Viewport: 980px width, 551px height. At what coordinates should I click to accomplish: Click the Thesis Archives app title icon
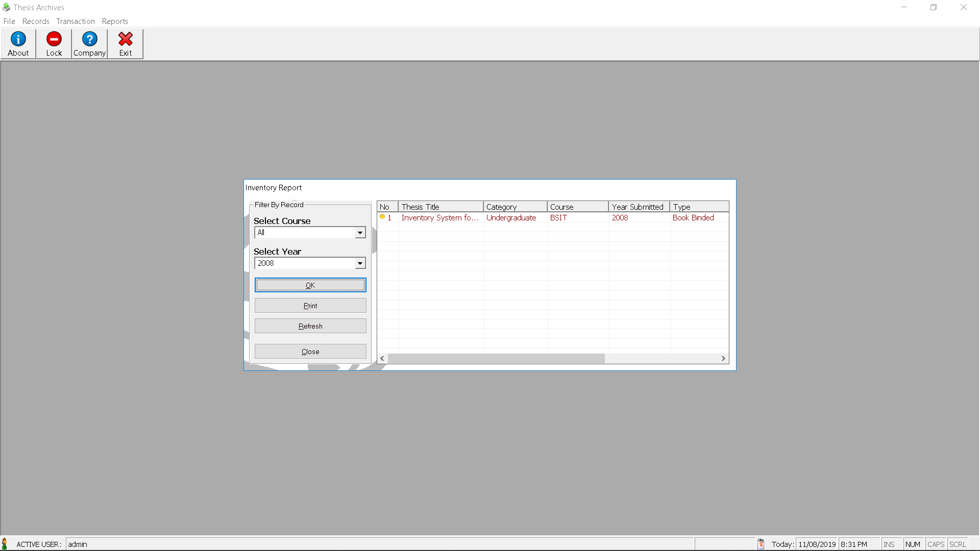[6, 7]
